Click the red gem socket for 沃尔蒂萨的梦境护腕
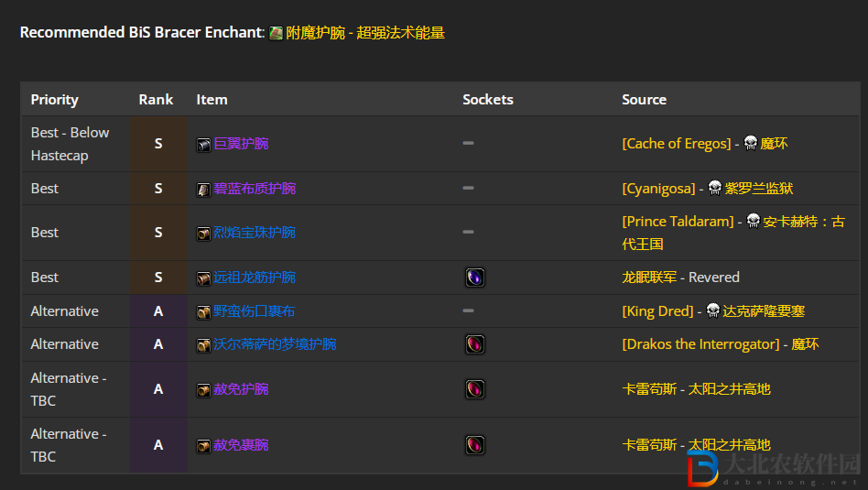 pyautogui.click(x=474, y=344)
